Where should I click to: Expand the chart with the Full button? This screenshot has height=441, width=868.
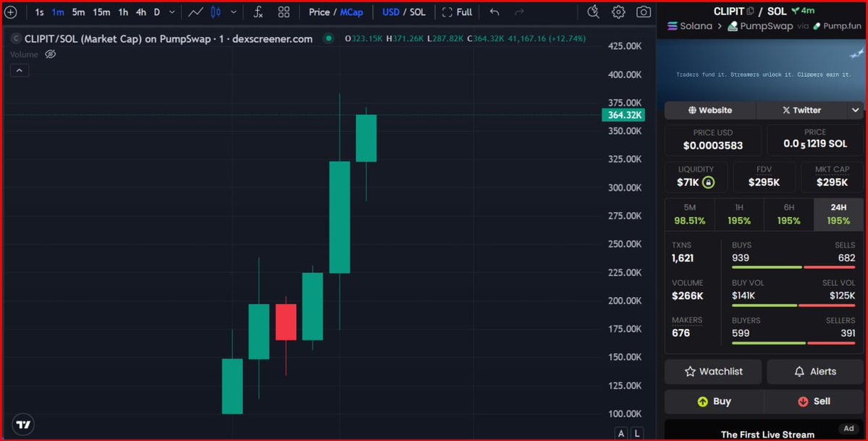pos(458,12)
